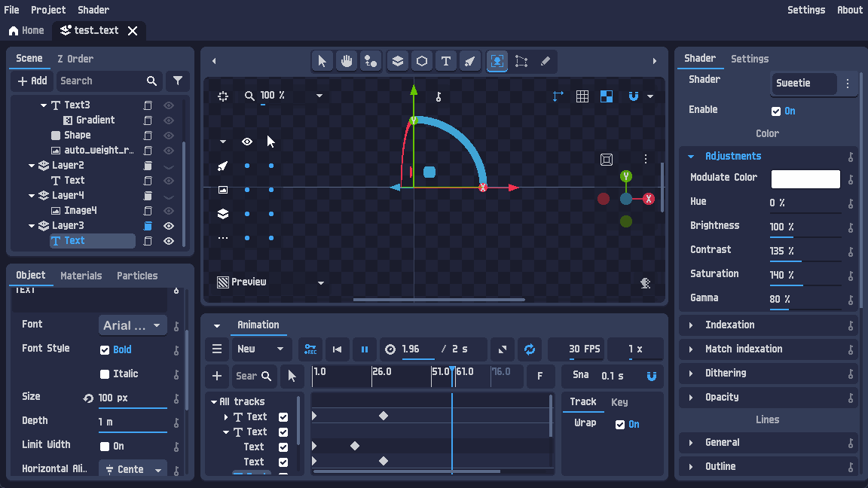The image size is (868, 488).
Task: Switch to the Particles tab
Action: (x=136, y=276)
